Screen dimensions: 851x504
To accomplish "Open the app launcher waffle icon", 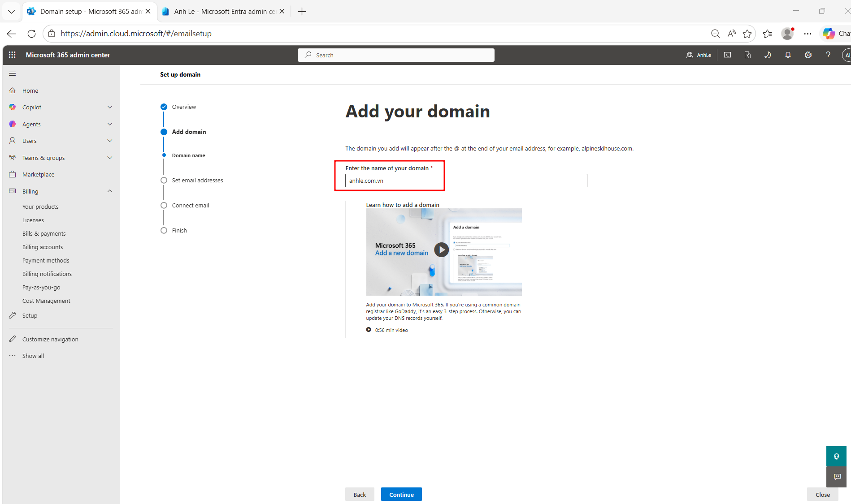I will [12, 55].
